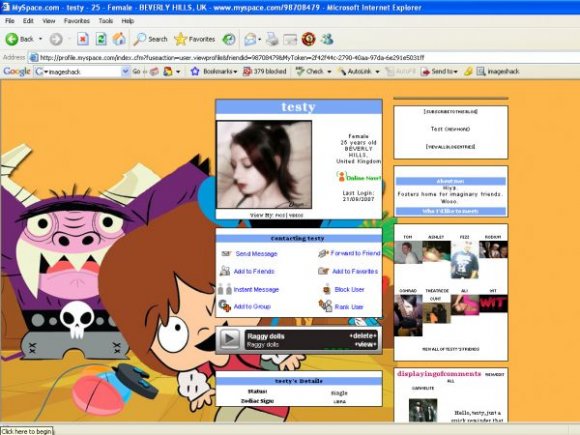The image size is (580, 435).
Task: Click the View All Blog Entries link
Action: [450, 147]
